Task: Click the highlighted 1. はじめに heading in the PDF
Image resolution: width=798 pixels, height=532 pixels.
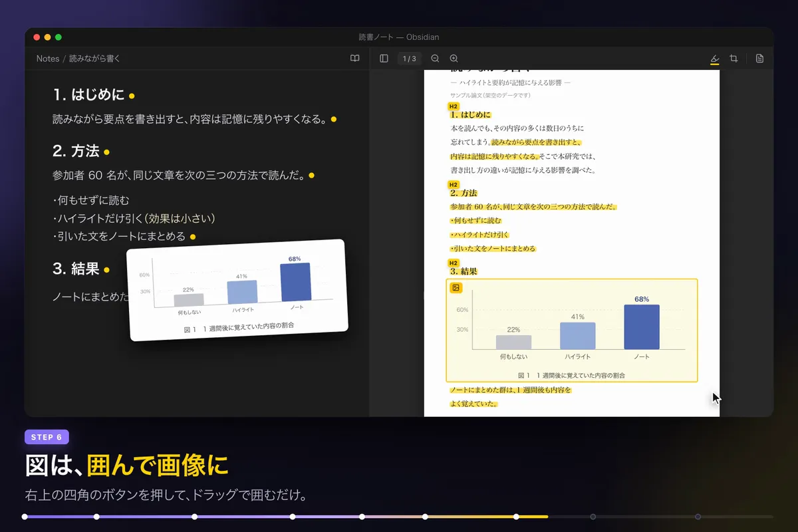Action: coord(470,115)
